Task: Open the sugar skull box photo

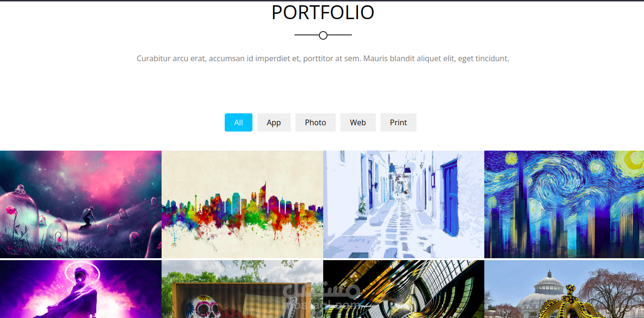Action: 242,289
